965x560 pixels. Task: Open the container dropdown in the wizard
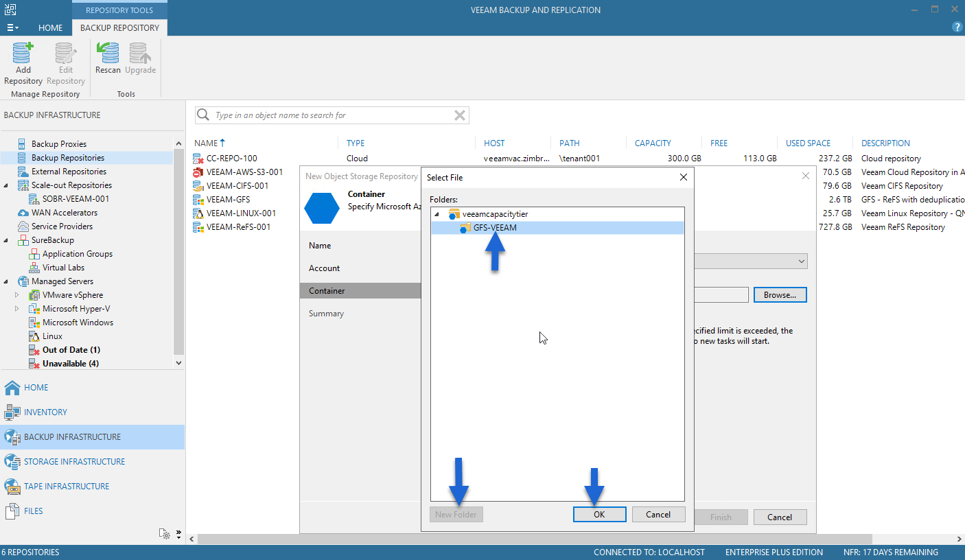click(x=801, y=261)
